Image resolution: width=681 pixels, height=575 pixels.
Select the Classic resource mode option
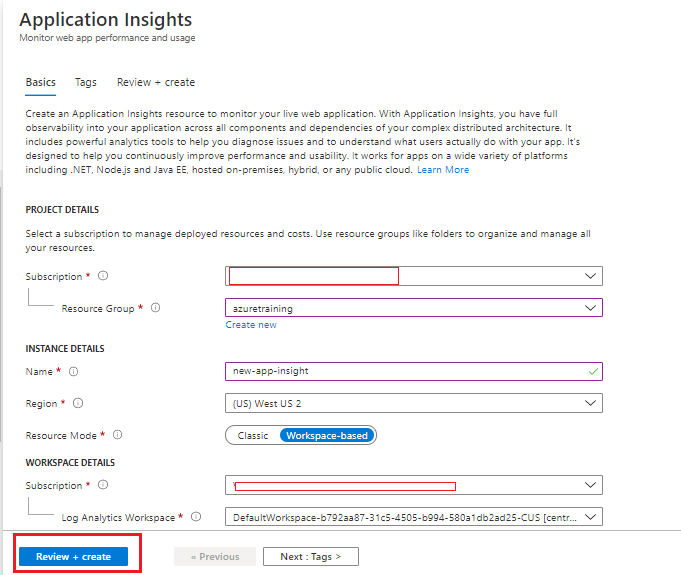pos(253,436)
